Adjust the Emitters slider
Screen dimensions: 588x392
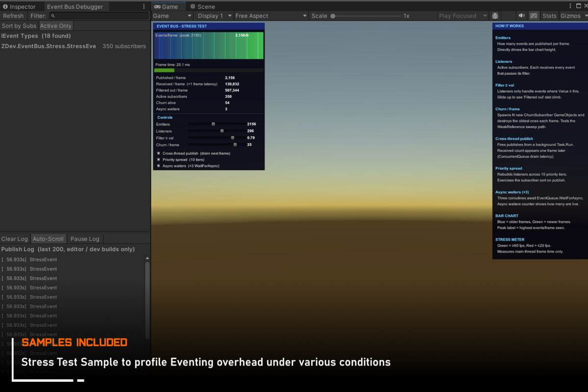[x=217, y=124]
